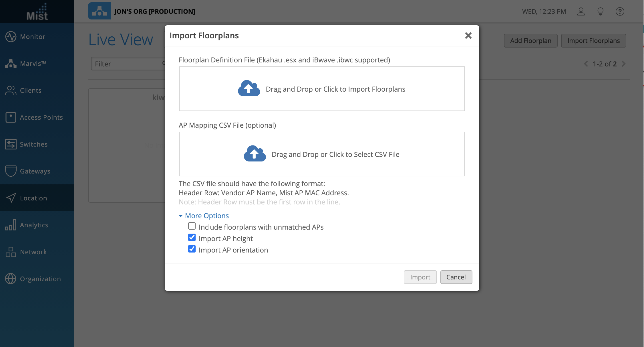Click the Analytics bar chart icon
The width and height of the screenshot is (644, 347).
(11, 225)
